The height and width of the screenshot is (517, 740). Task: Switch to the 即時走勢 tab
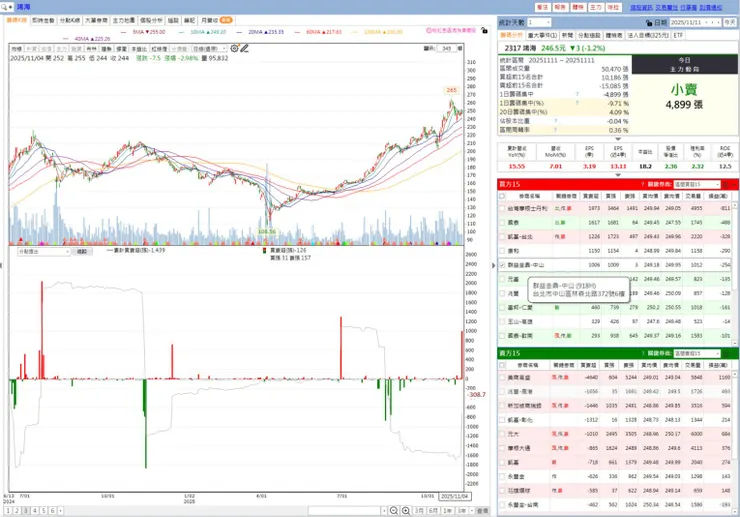[43, 20]
